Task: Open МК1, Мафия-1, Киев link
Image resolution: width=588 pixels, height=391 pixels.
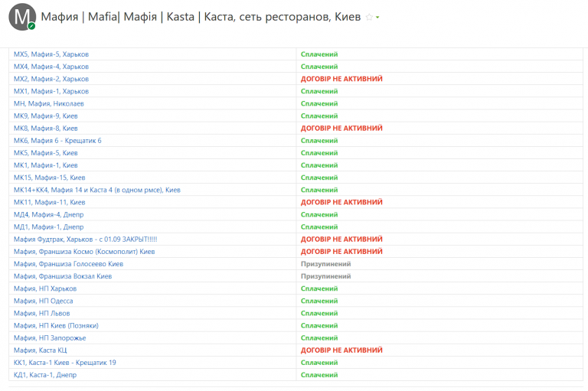Action: pyautogui.click(x=46, y=166)
